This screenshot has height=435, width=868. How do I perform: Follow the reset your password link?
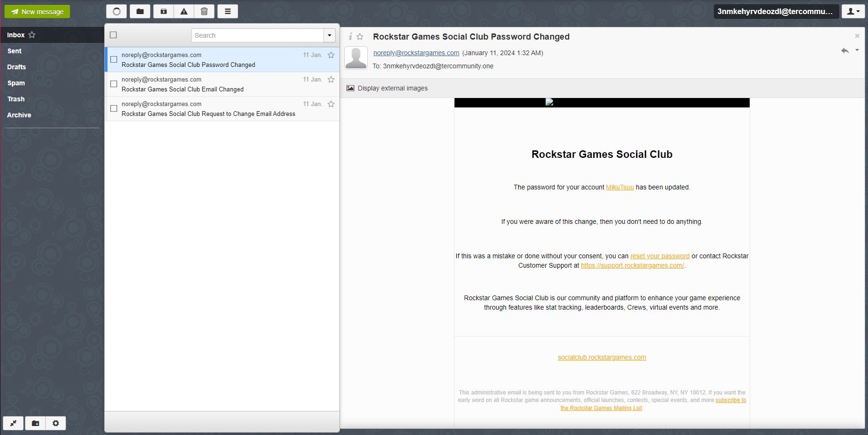(660, 256)
